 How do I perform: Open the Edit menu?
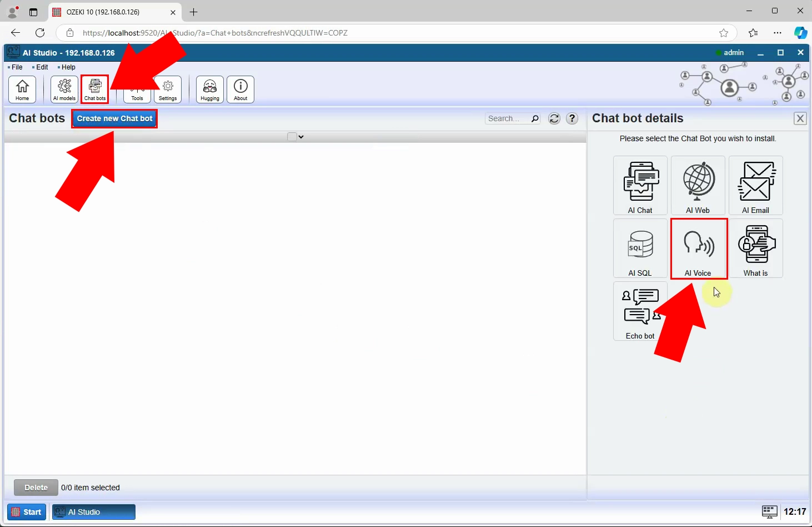tap(42, 67)
